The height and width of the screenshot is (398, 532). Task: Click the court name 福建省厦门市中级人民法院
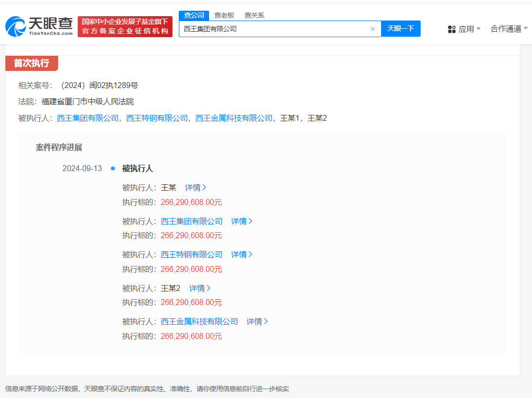(87, 102)
